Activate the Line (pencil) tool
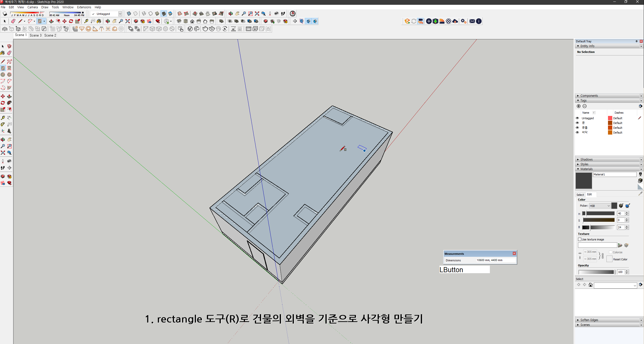The width and height of the screenshot is (644, 344). pos(3,61)
